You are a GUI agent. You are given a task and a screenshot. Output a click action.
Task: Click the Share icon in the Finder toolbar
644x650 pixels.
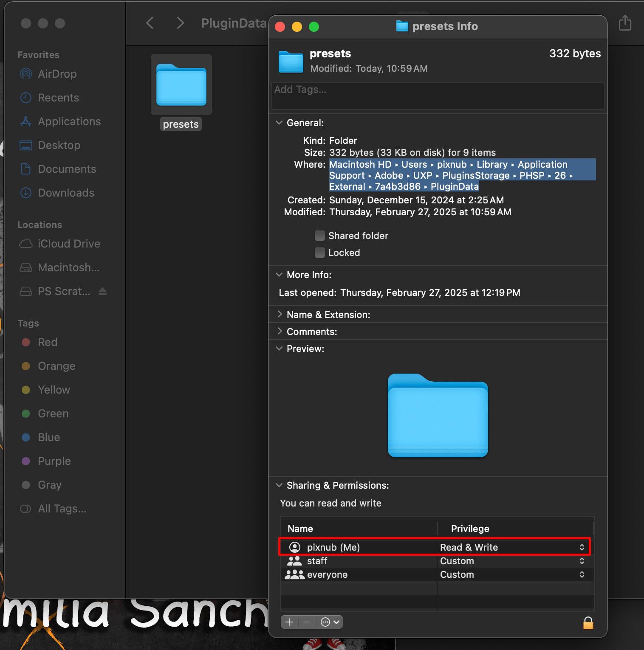point(624,23)
